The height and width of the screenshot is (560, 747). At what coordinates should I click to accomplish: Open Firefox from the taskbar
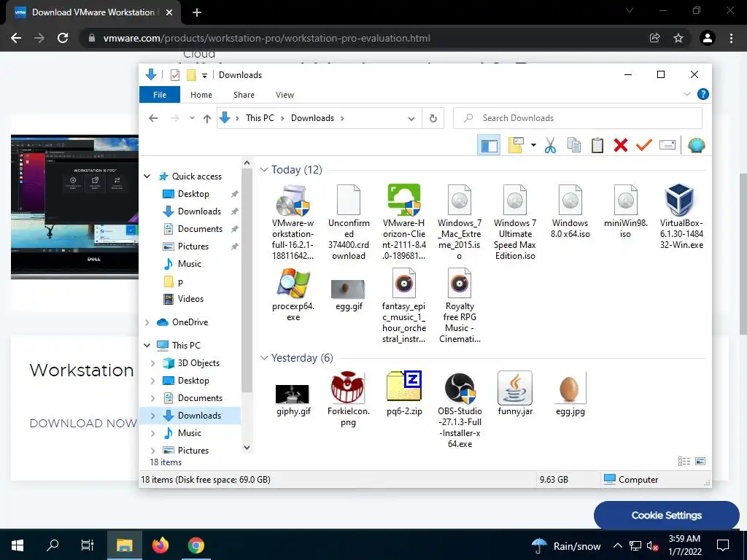point(160,545)
